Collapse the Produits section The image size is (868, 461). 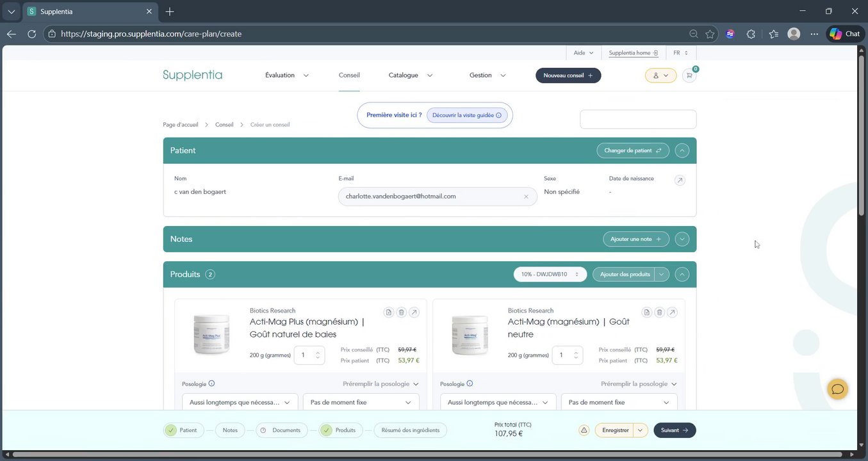pos(682,274)
